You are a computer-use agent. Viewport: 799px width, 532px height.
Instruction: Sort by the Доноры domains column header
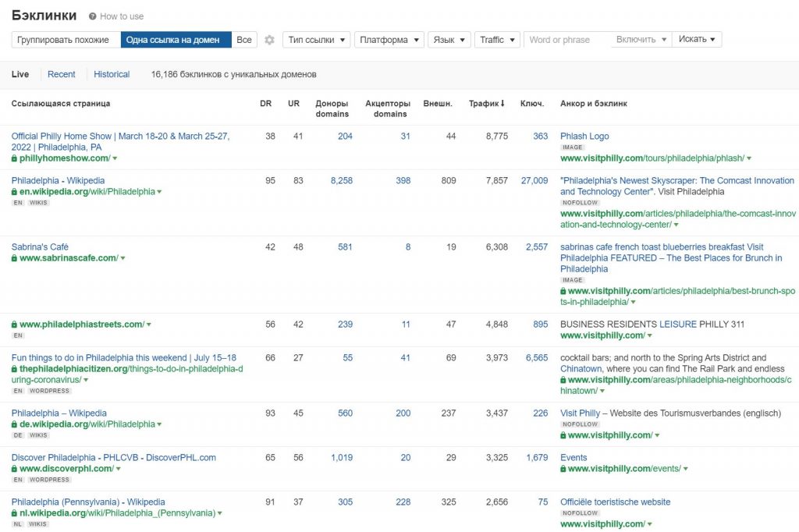tap(332, 108)
